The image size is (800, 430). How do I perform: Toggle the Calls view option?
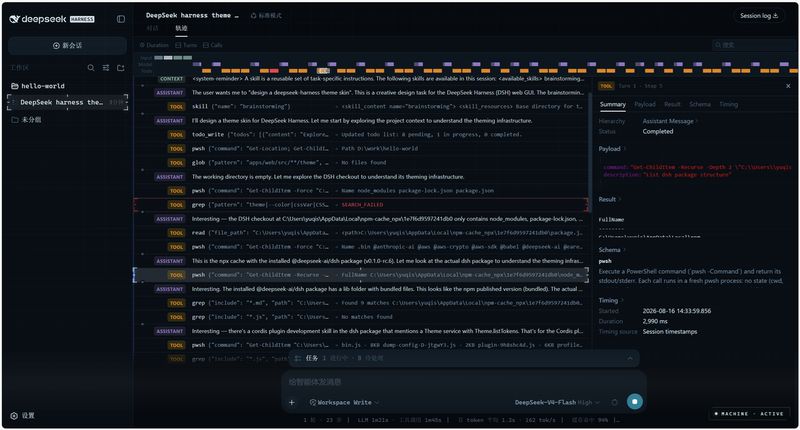(x=213, y=45)
